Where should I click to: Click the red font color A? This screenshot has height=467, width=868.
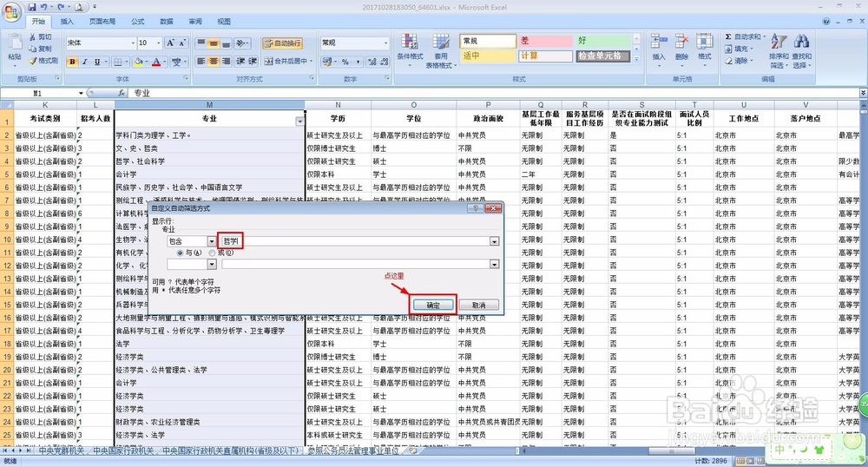click(156, 62)
